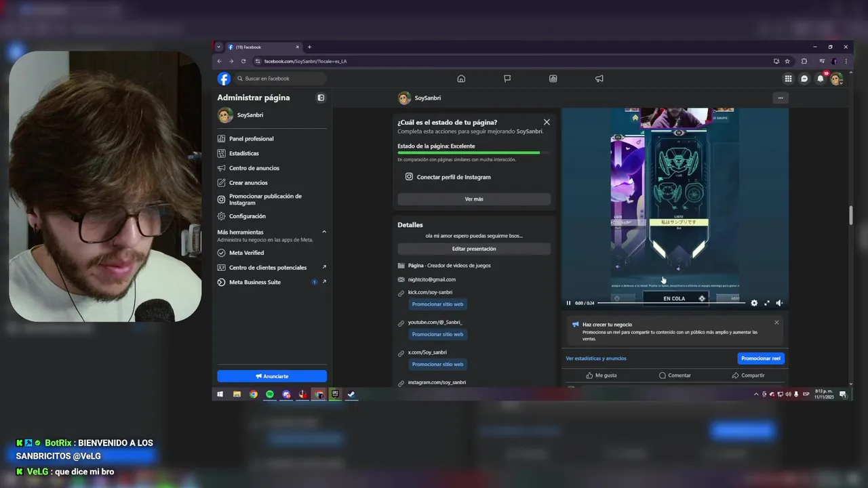Click the browser Back arrow
This screenshot has width=868, height=488.
(x=219, y=61)
